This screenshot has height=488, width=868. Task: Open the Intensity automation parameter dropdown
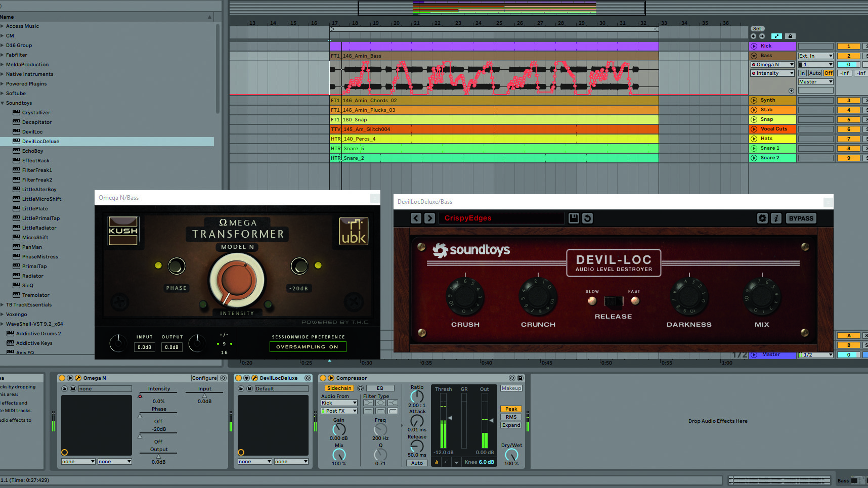click(772, 73)
